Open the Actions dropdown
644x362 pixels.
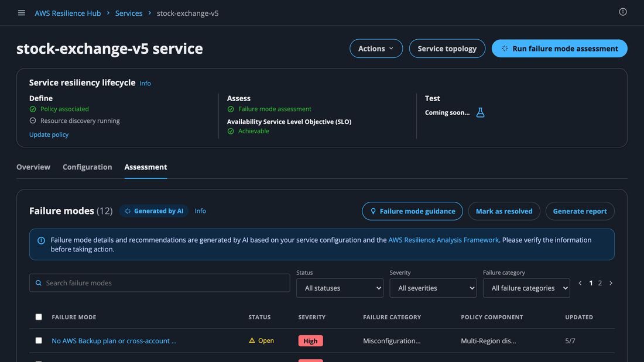(376, 49)
